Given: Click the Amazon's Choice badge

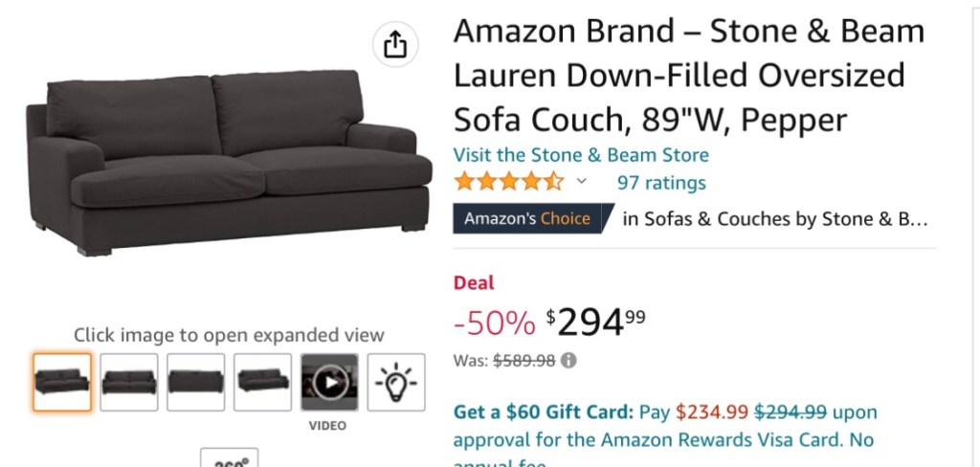Looking at the screenshot, I should 527,218.
